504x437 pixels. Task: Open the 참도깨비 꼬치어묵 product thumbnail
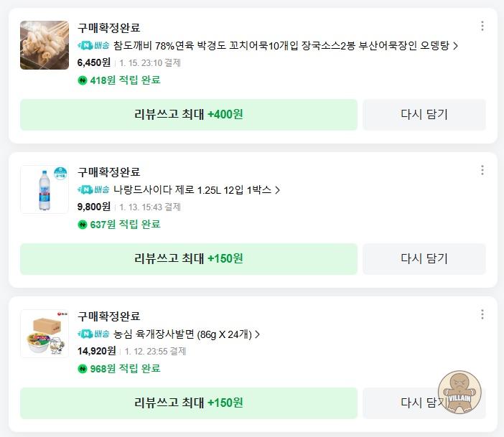pos(45,45)
